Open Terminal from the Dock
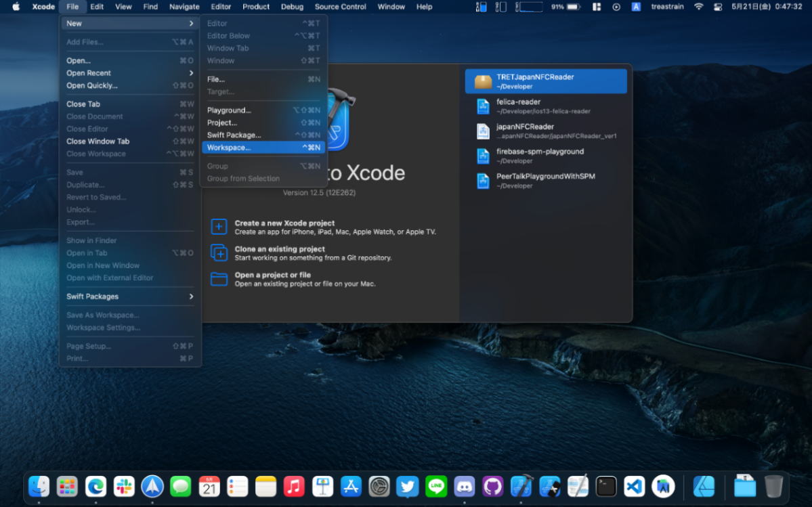812x507 pixels. click(x=605, y=486)
